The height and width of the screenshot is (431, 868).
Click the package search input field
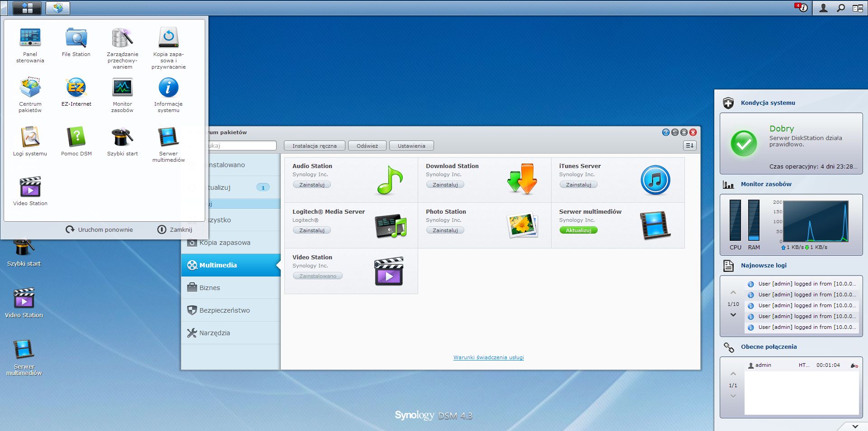(x=241, y=145)
